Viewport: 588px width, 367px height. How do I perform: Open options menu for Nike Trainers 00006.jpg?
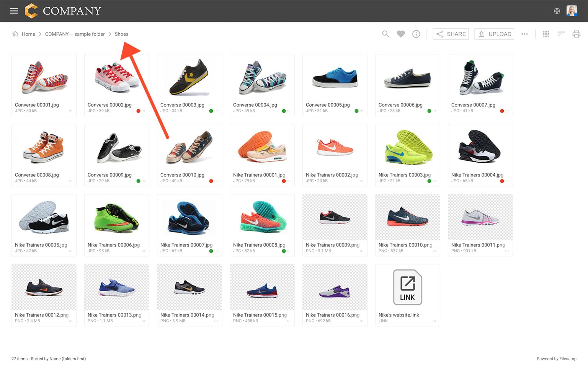(143, 251)
